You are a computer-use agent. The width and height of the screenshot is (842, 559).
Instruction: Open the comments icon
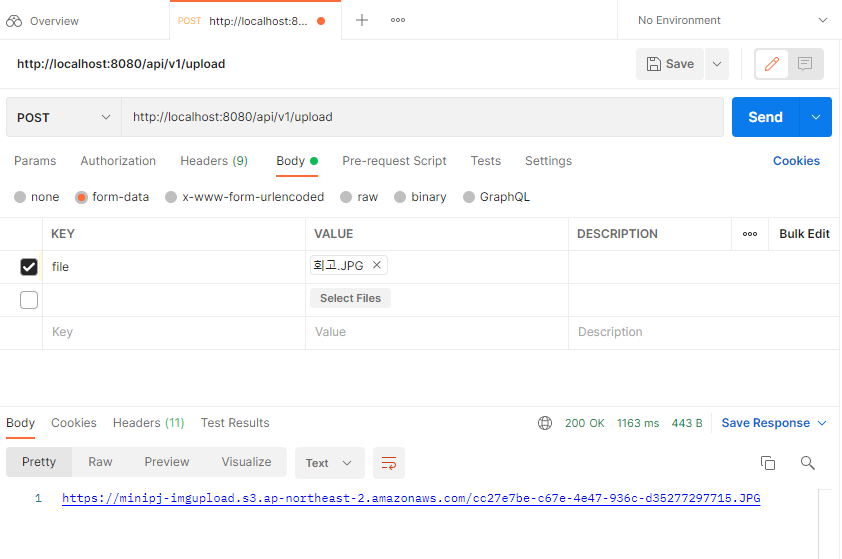pos(805,64)
